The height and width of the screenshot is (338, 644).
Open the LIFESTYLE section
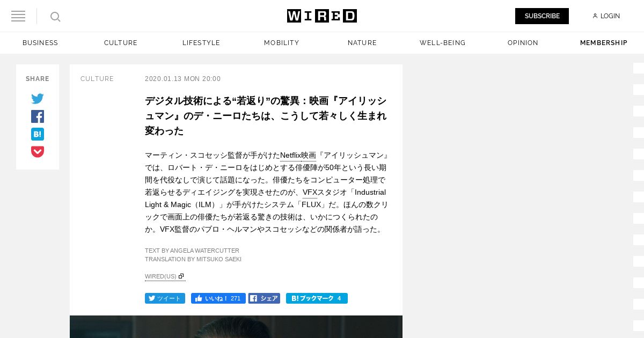(201, 43)
